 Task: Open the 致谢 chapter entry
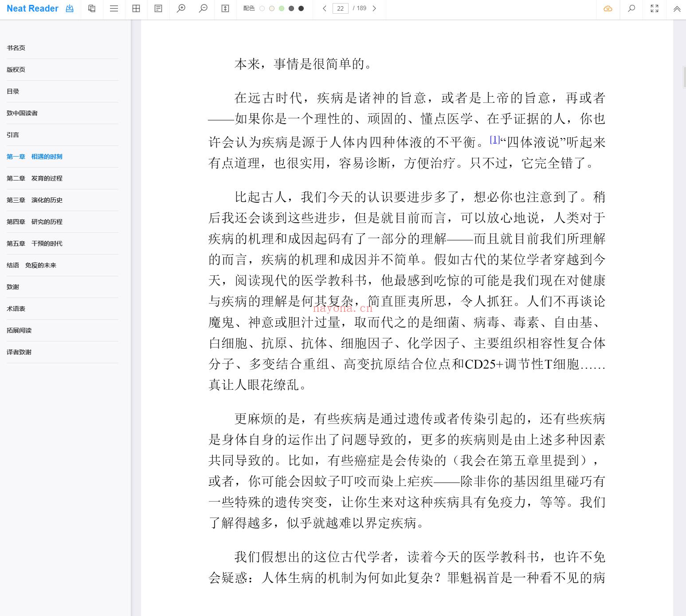point(63,287)
